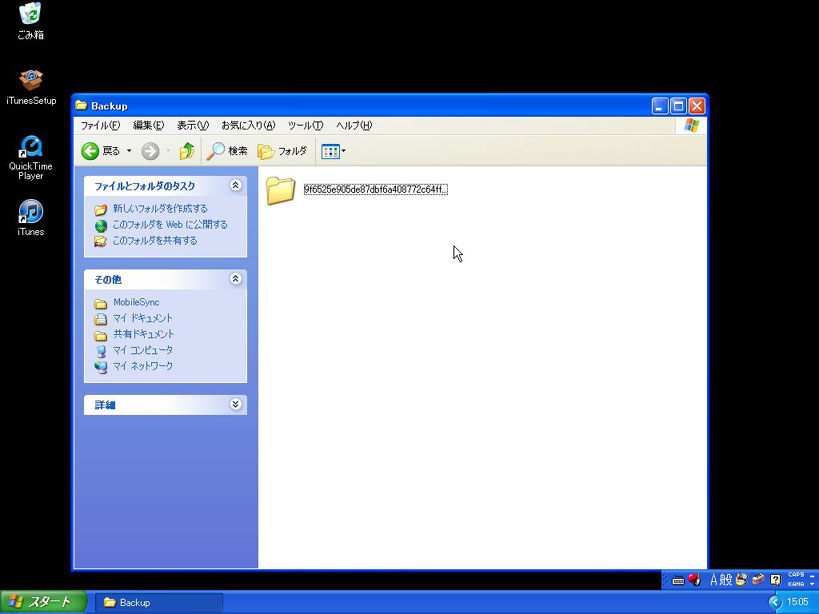Screen dimensions: 819x614
Task: Expand the 詳細 details panel
Action: tap(236, 404)
